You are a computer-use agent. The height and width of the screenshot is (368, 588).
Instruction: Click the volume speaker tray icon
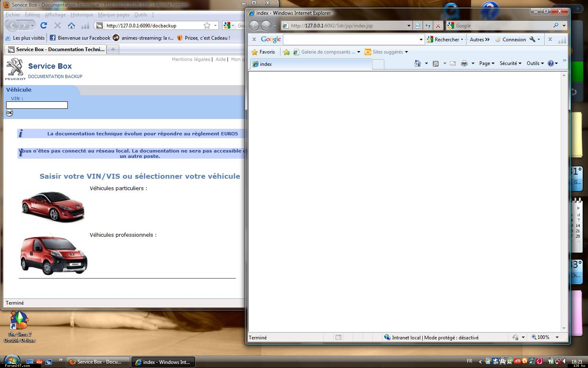click(x=564, y=361)
